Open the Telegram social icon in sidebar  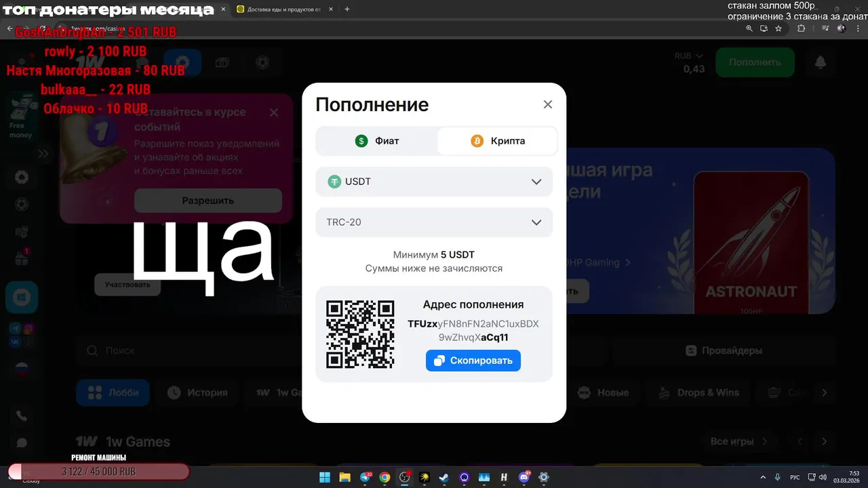coord(16,329)
